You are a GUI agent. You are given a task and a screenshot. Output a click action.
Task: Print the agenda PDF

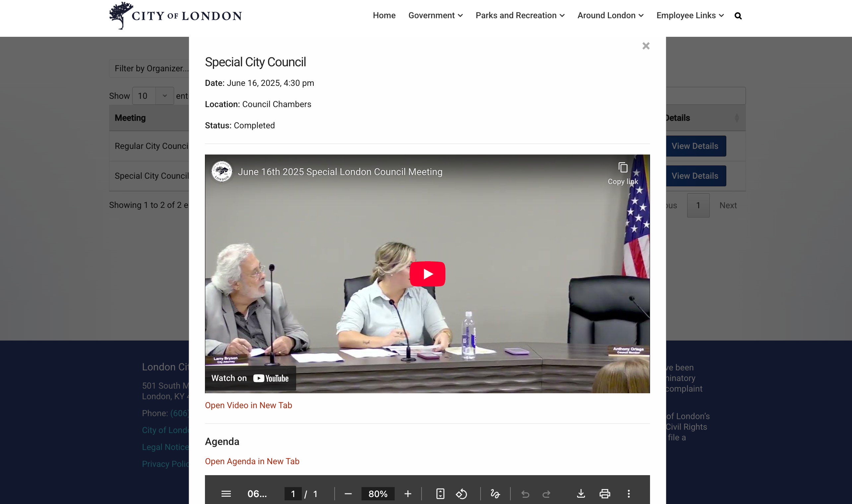point(605,493)
